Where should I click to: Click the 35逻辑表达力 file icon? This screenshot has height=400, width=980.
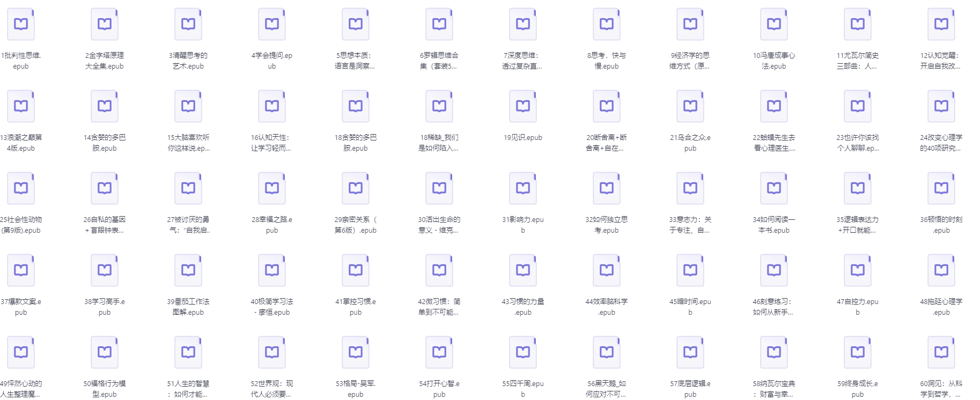click(858, 188)
